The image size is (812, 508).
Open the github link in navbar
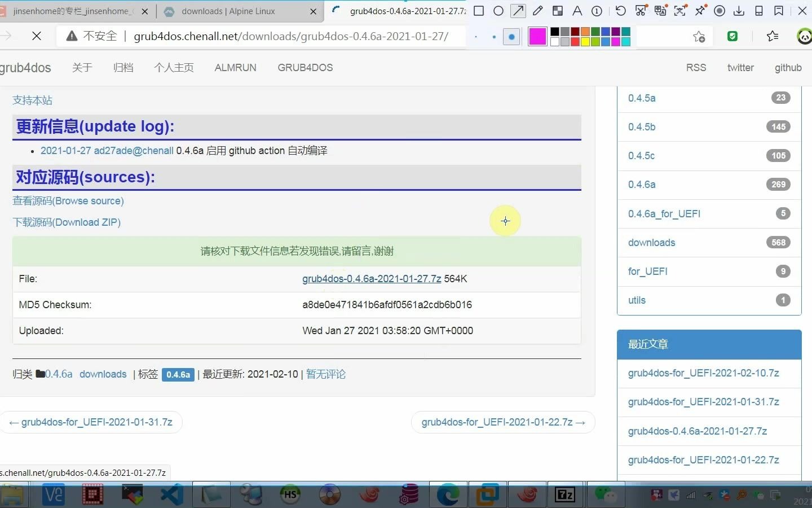[788, 68]
